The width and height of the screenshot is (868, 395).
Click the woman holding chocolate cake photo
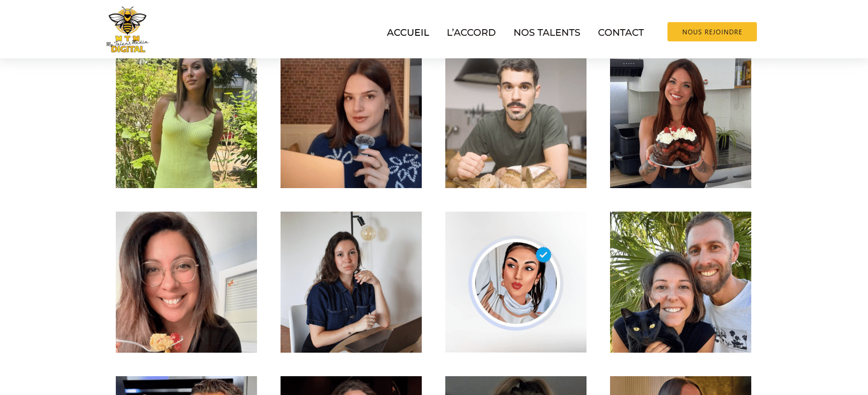pos(681,123)
